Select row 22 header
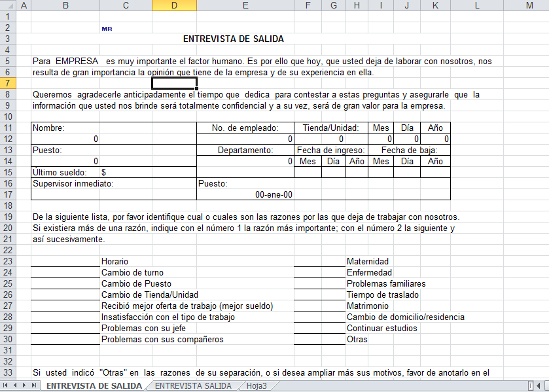Viewport: 549px width, 392px height. 8,250
